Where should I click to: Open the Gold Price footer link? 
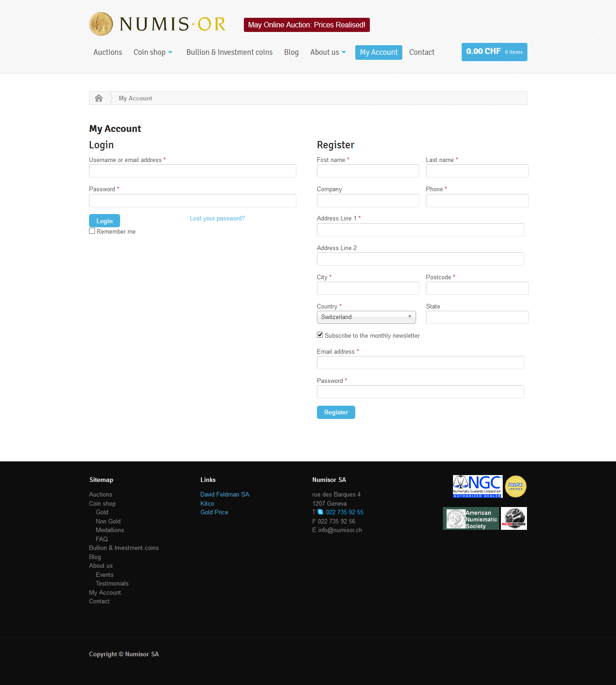tap(214, 512)
